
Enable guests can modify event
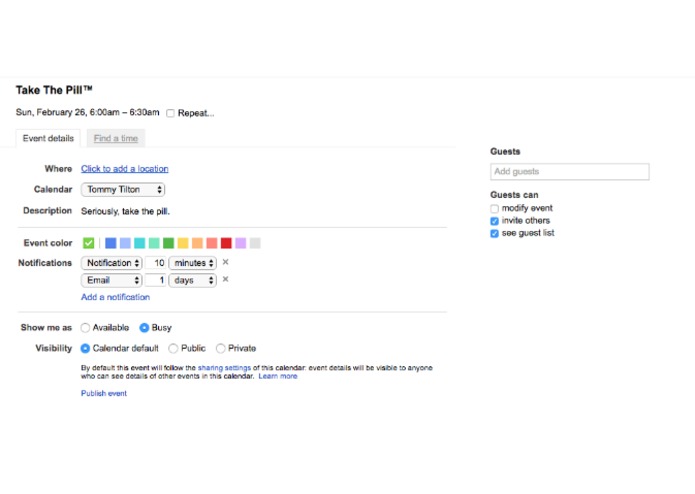pos(495,208)
